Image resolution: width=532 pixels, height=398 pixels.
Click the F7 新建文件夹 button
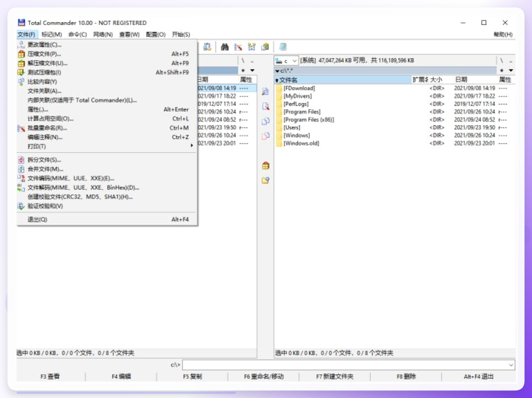coord(335,376)
